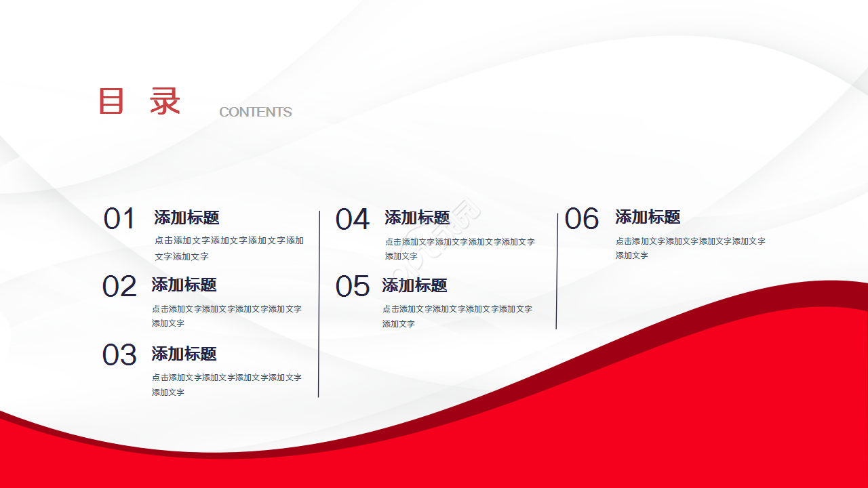Image resolution: width=868 pixels, height=488 pixels.
Task: Click the description text under section 02
Action: tap(226, 316)
